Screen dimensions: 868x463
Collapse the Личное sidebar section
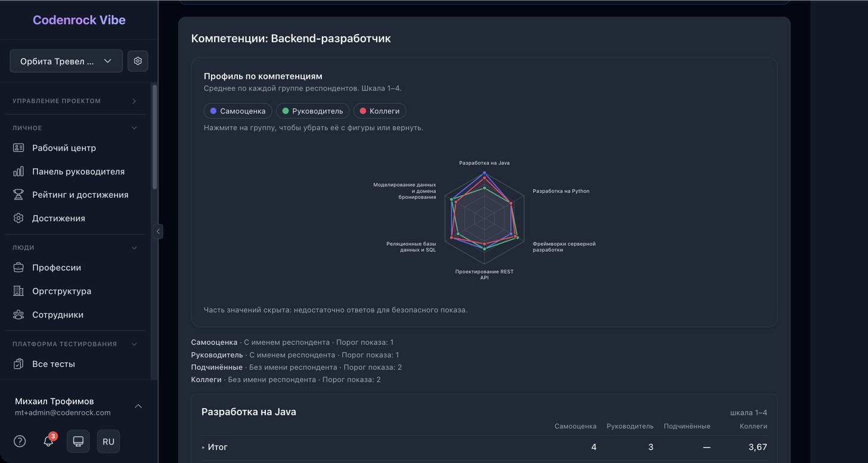pos(75,128)
